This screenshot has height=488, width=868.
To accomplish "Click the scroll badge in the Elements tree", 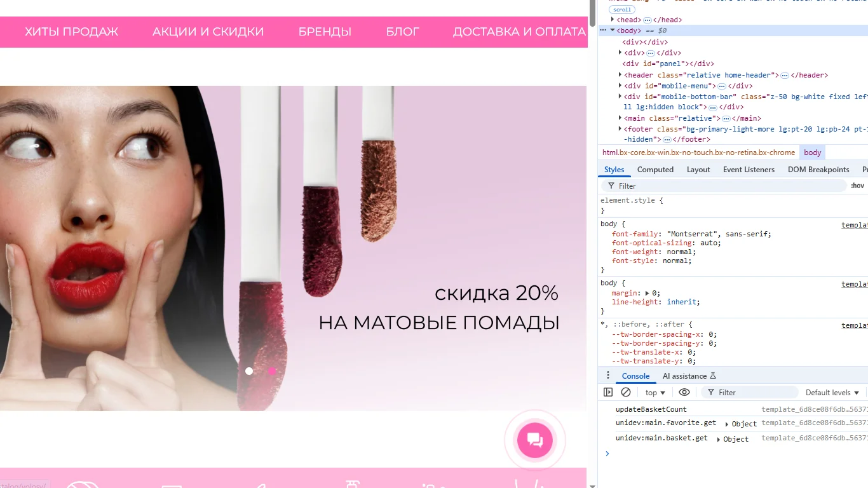I will [622, 10].
